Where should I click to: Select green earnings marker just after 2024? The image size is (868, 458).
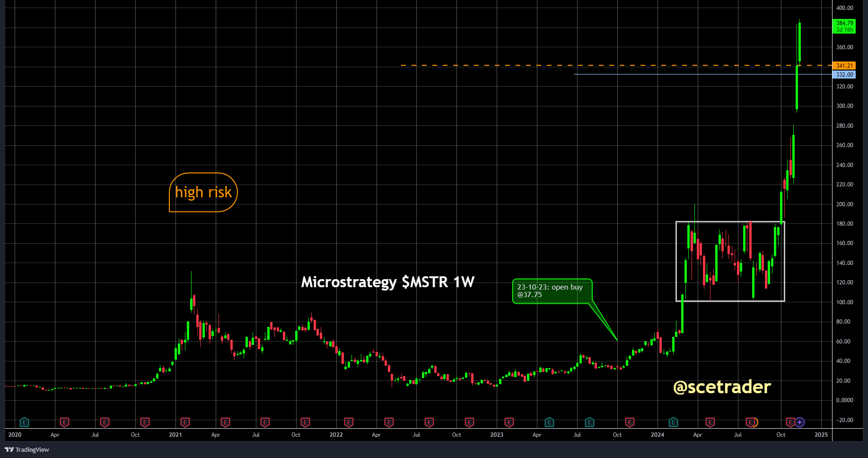click(673, 422)
